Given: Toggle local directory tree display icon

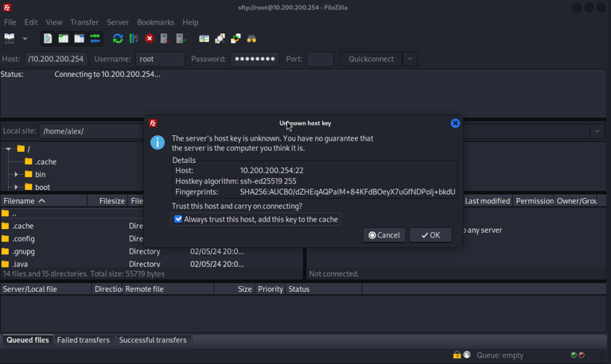Looking at the screenshot, I should [x=63, y=38].
